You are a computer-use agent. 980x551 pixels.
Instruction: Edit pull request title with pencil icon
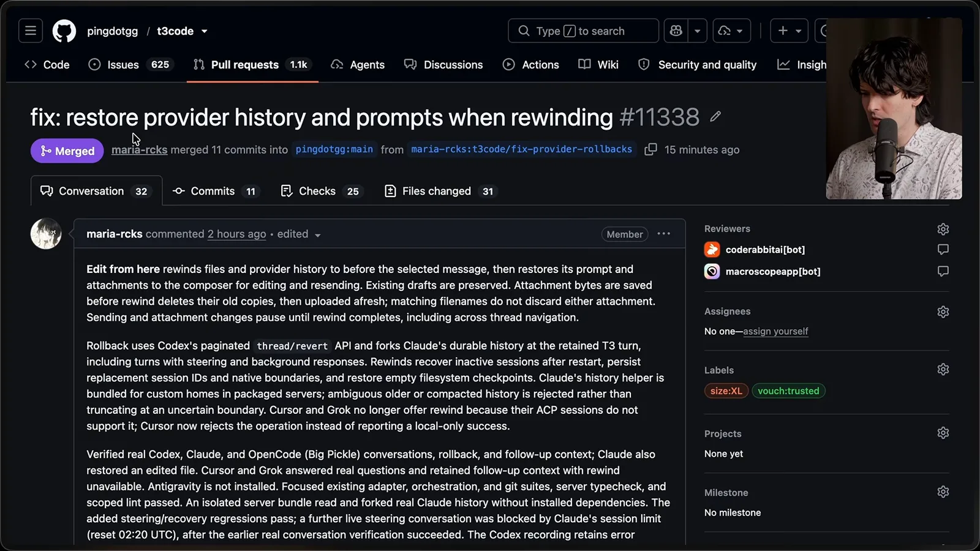click(715, 116)
